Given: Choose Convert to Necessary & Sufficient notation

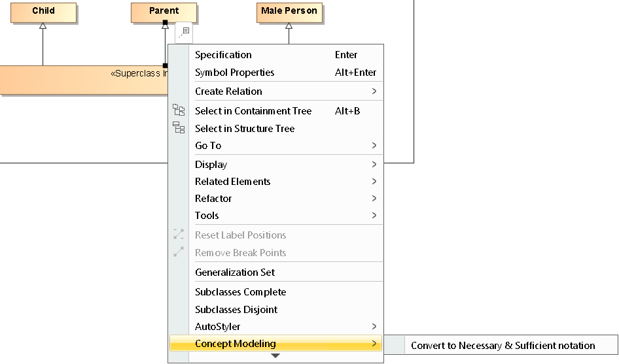Looking at the screenshot, I should 503,346.
